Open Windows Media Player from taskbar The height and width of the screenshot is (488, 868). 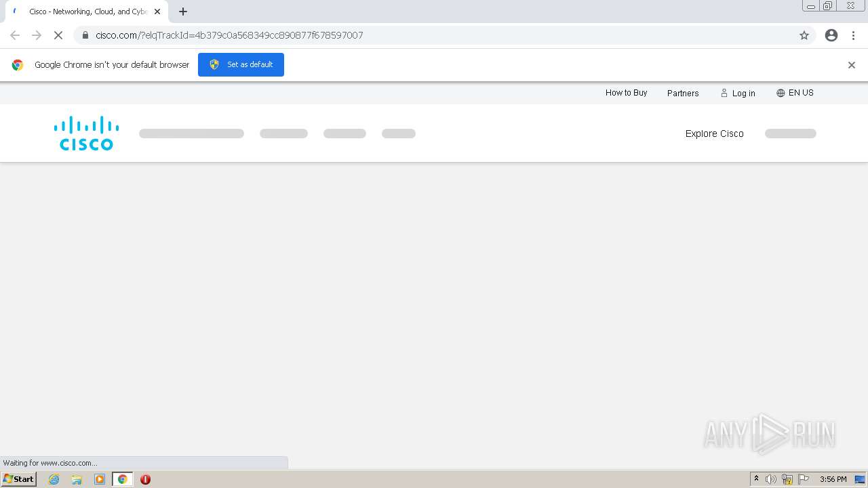(100, 479)
